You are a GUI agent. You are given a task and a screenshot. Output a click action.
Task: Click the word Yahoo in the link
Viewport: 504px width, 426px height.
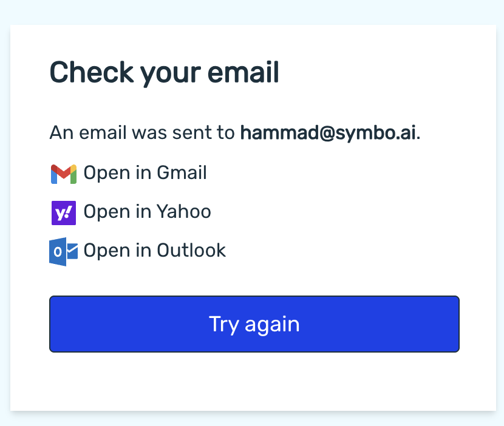[184, 212]
